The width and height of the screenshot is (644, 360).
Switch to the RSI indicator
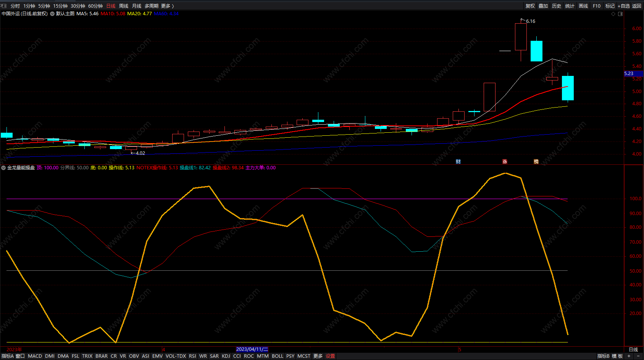(192, 356)
